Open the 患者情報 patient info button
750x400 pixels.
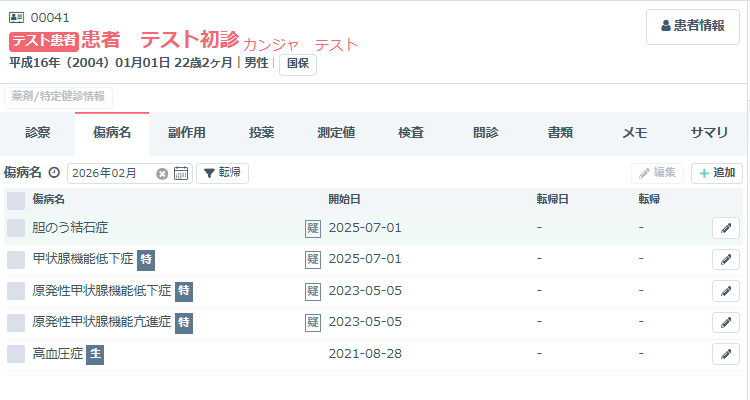[x=693, y=26]
